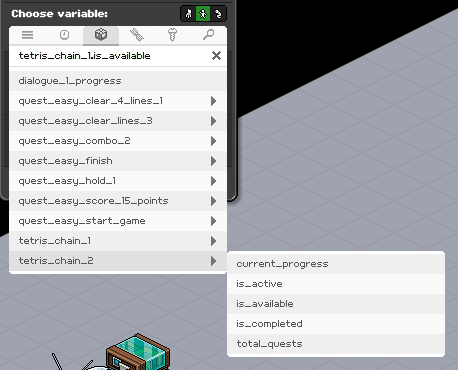Screen dimensions: 458x370
Task: Open the satellite tab icon
Action: point(137,35)
